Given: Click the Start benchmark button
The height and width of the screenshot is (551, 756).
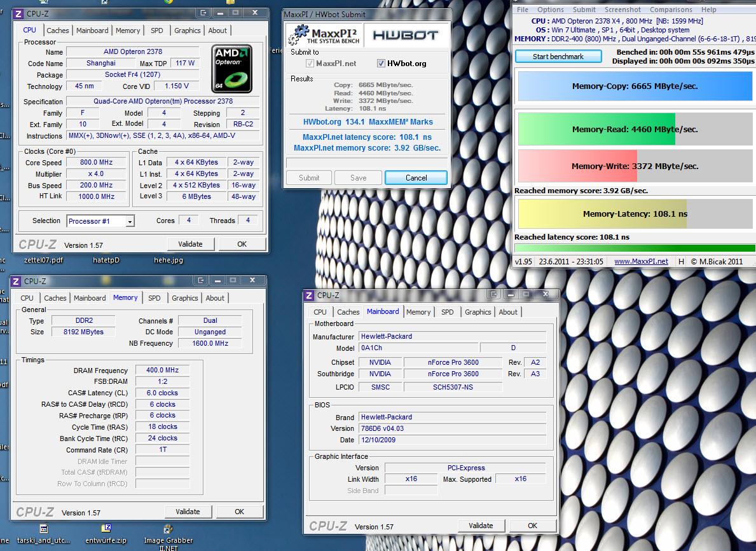Looking at the screenshot, I should (558, 57).
